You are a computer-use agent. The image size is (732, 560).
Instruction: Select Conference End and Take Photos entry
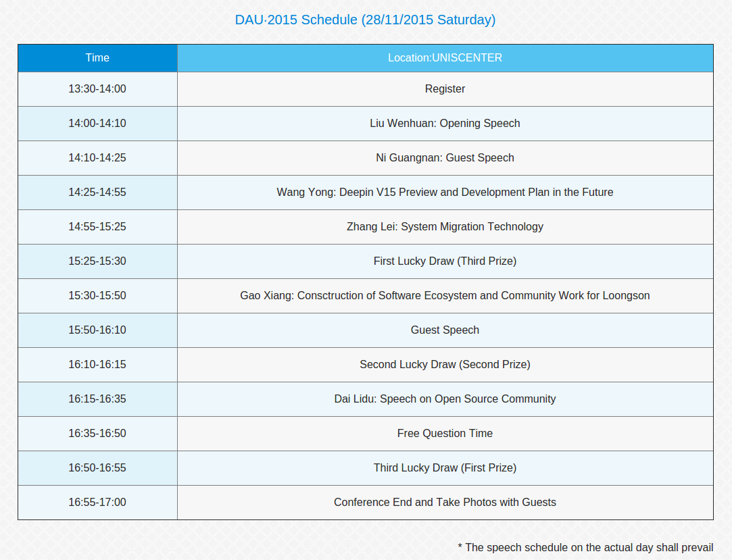click(445, 503)
